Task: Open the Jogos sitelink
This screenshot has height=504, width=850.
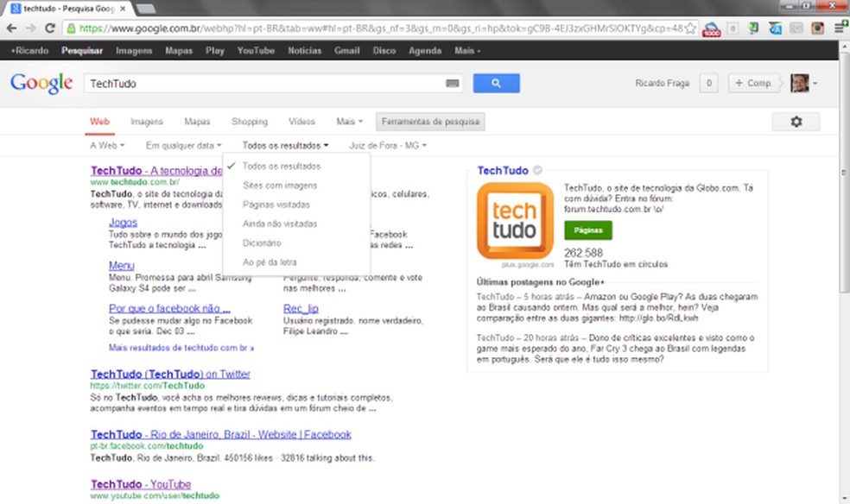Action: pyautogui.click(x=123, y=222)
